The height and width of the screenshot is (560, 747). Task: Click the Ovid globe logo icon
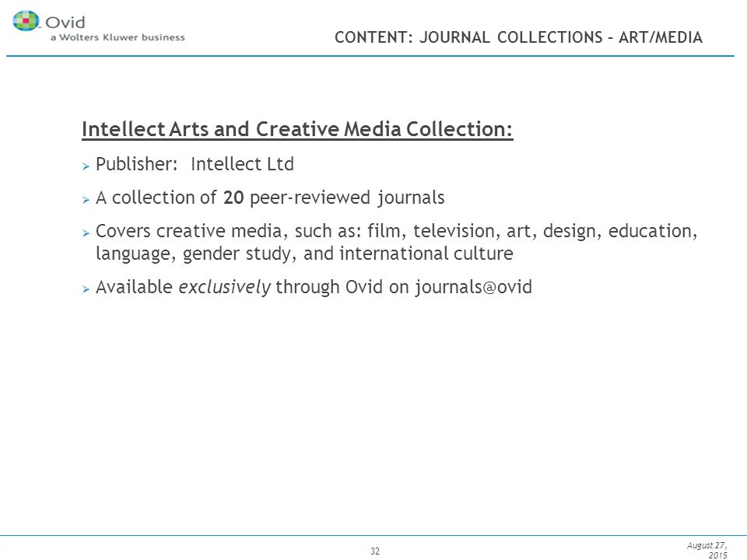(26, 20)
